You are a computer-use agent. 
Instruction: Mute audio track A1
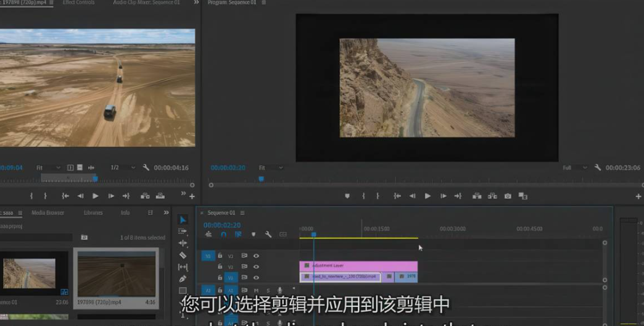click(x=256, y=290)
